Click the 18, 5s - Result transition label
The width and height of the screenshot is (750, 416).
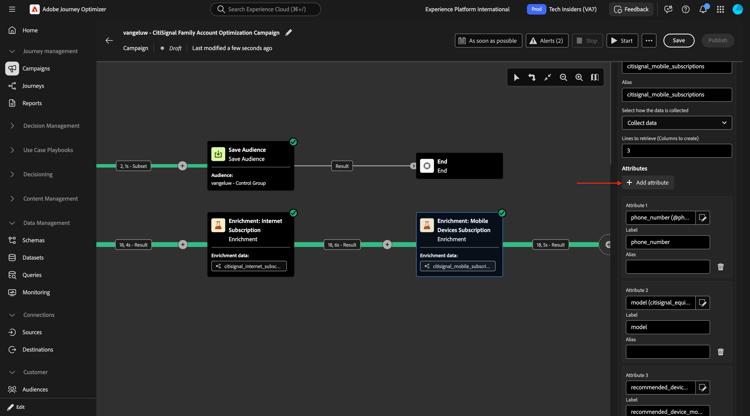[x=551, y=245]
